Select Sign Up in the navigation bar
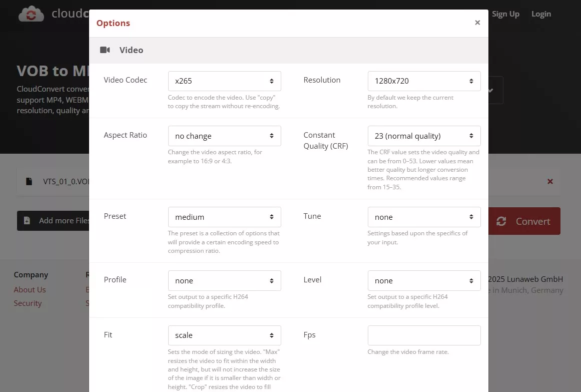This screenshot has height=392, width=581. pos(505,14)
